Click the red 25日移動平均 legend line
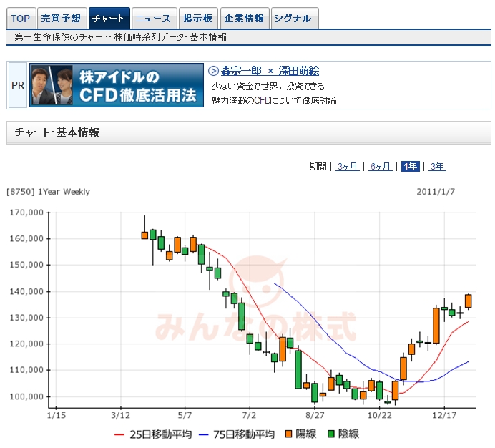Screen dimensions: 495x448 119,434
